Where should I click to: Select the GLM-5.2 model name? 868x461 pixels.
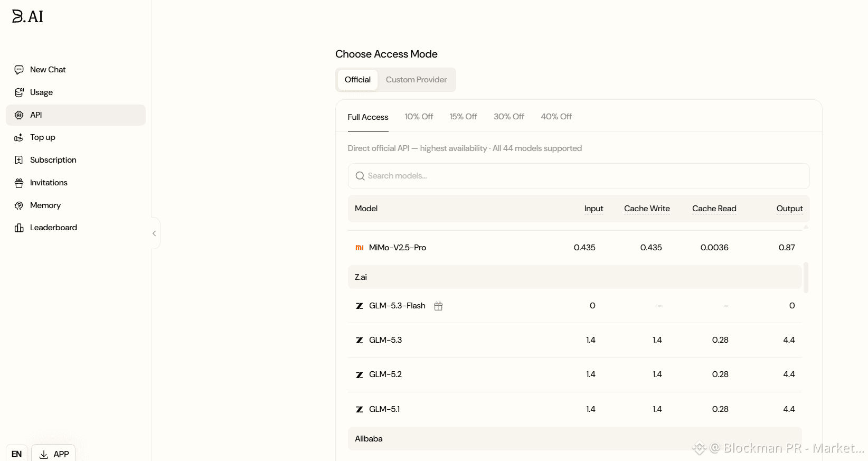[385, 374]
